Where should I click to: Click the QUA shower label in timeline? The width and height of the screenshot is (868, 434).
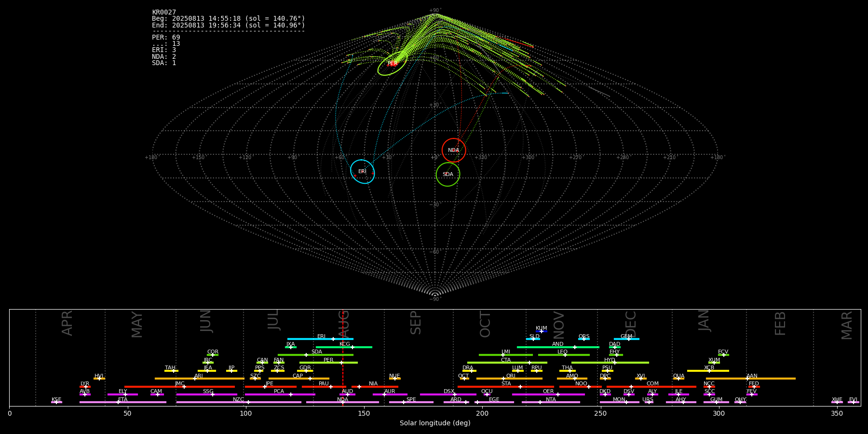pos(679,376)
